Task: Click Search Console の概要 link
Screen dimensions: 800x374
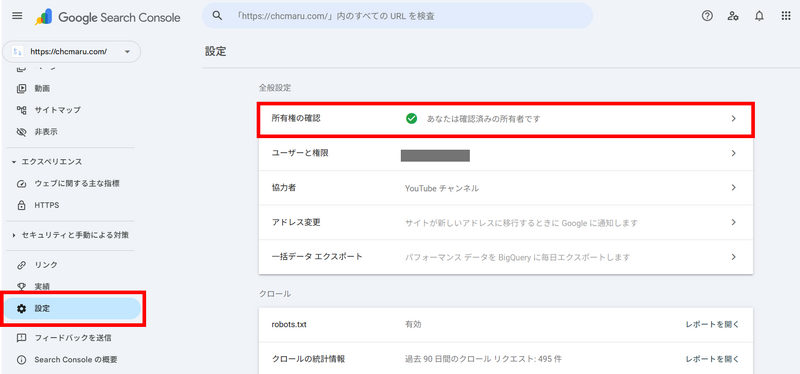Action: pos(76,359)
